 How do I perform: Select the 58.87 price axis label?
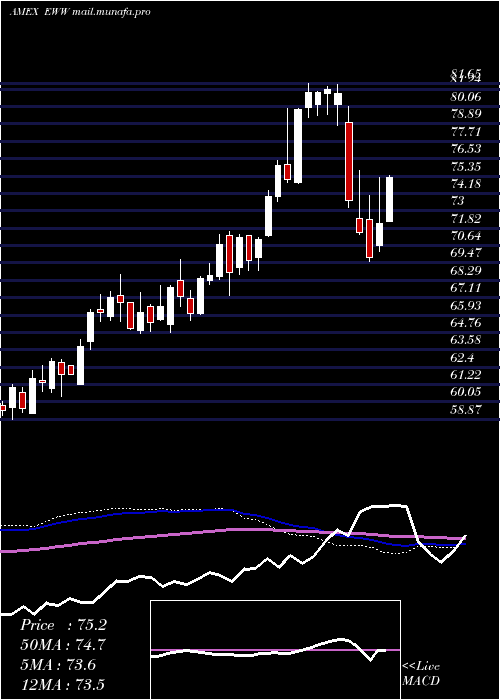pos(466,409)
